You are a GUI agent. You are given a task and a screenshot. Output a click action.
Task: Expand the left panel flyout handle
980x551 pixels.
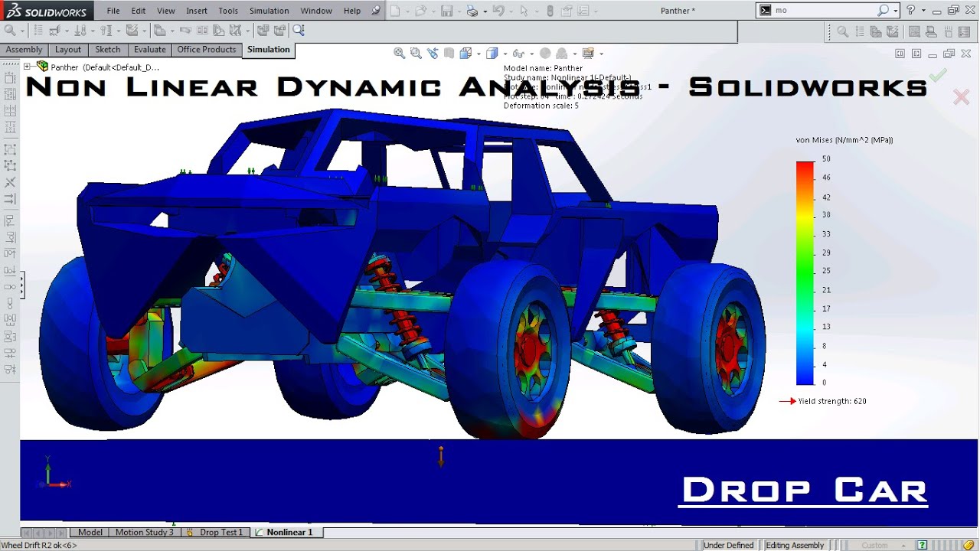pyautogui.click(x=21, y=286)
